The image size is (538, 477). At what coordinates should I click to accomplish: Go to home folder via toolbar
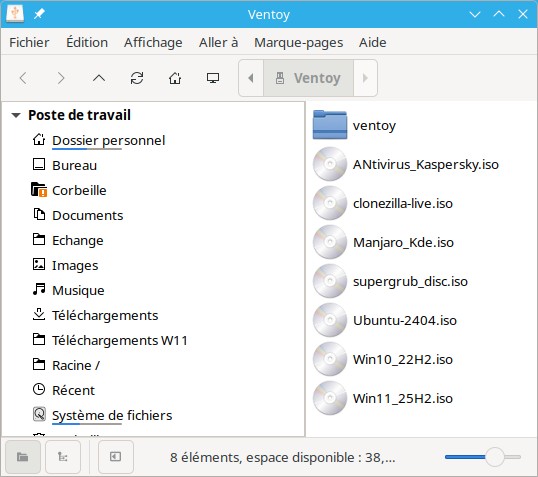coord(175,78)
